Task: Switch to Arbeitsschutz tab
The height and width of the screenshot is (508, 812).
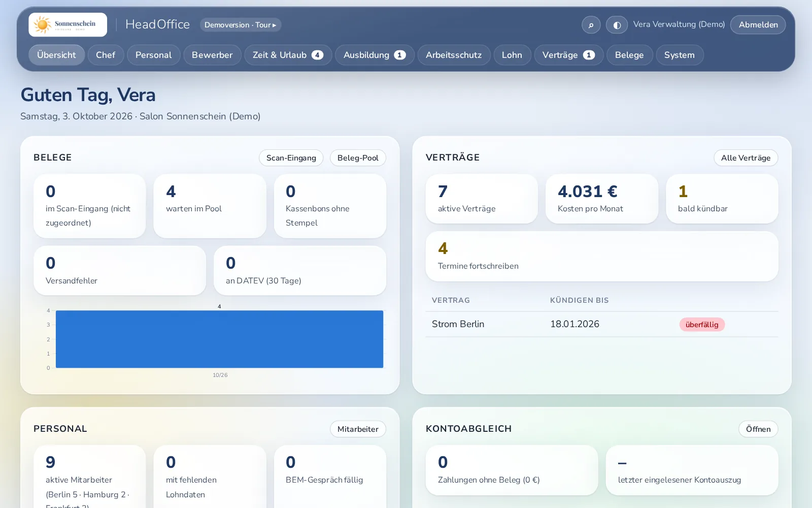Action: [454, 55]
